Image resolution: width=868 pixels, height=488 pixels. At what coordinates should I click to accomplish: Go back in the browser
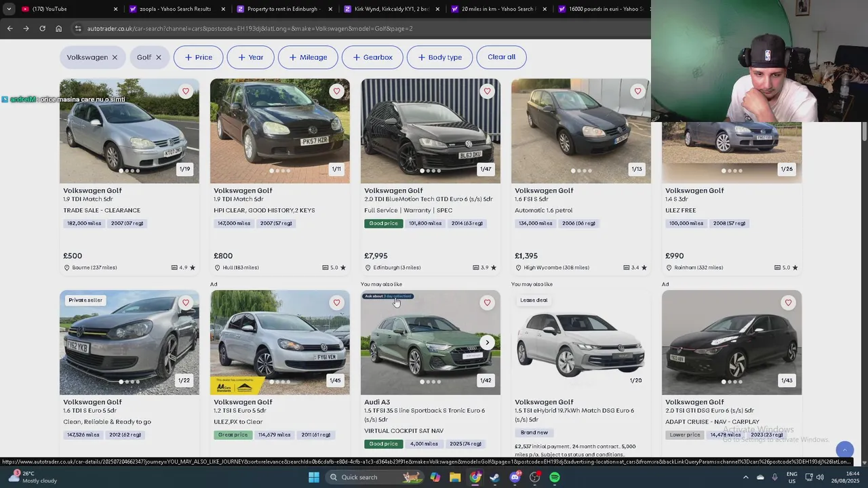pos(9,28)
